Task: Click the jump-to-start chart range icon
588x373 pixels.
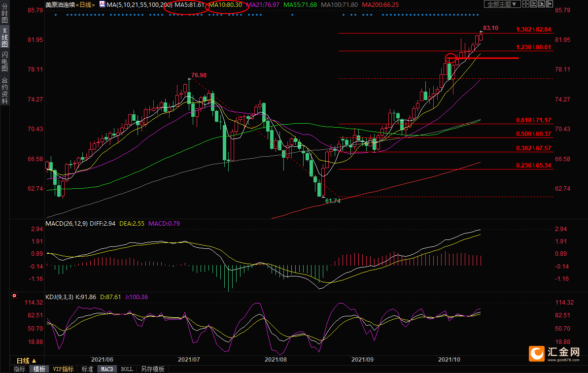Action: [x=534, y=4]
